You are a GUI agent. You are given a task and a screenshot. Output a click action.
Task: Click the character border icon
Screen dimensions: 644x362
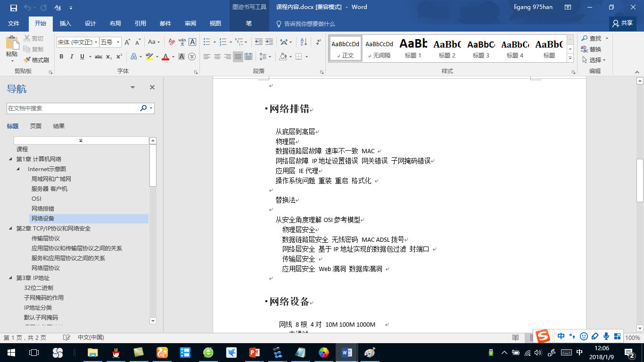pyautogui.click(x=192, y=42)
